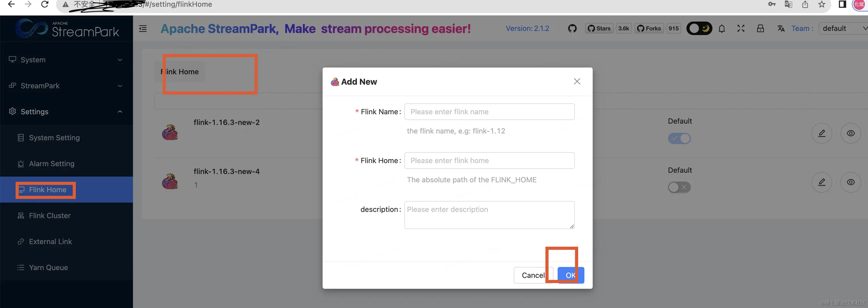
Task: Select Flink Home menu item
Action: (66, 189)
